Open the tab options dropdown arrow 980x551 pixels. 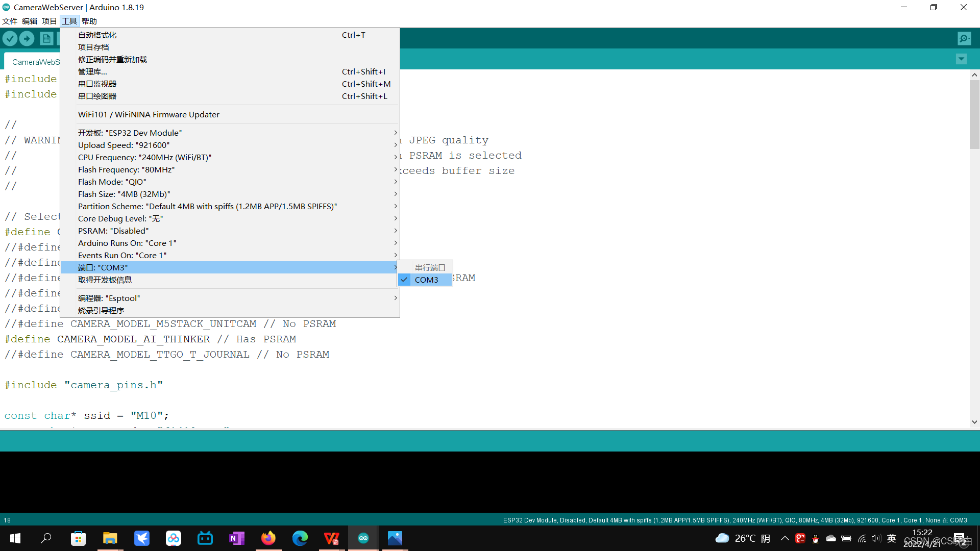tap(961, 59)
